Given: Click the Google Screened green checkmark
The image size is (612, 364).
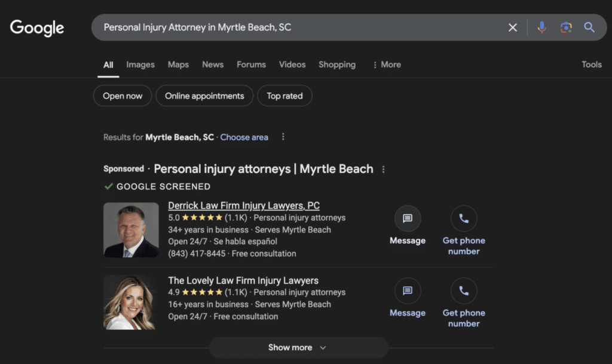Looking at the screenshot, I should [x=109, y=186].
